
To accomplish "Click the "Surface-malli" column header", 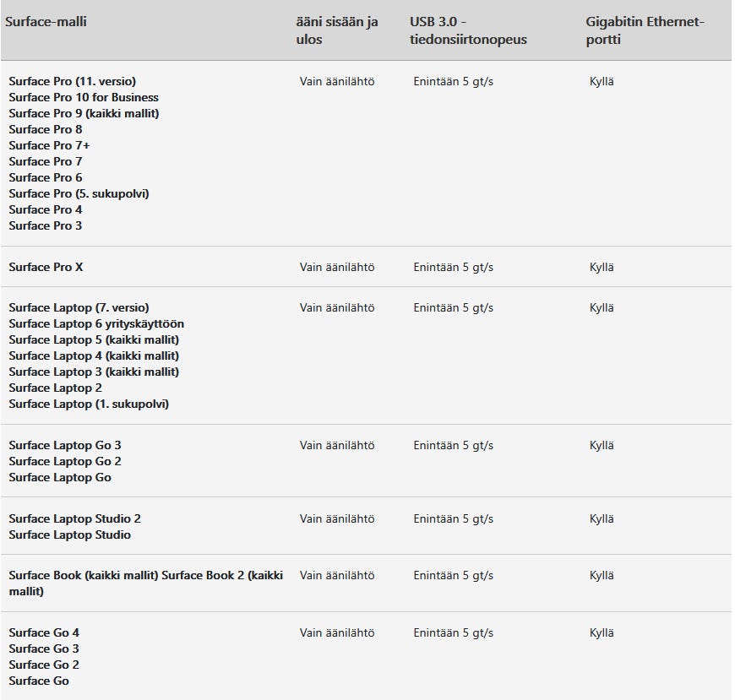I will [x=46, y=22].
